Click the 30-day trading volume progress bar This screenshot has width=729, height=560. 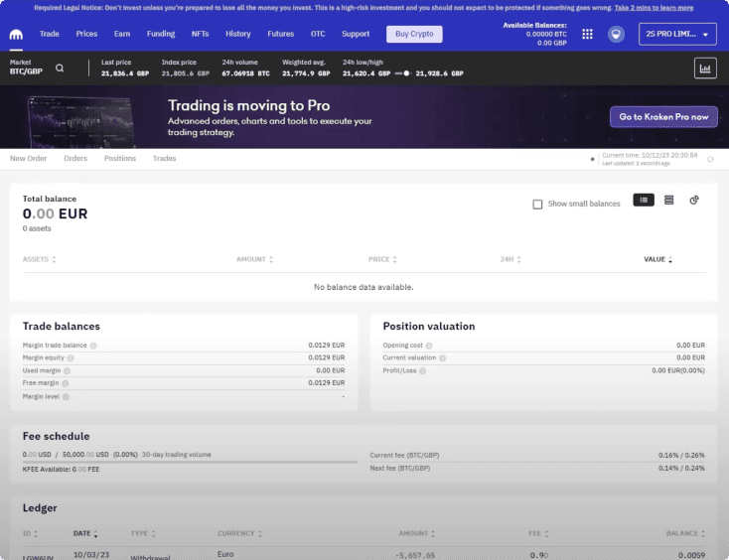click(x=190, y=462)
